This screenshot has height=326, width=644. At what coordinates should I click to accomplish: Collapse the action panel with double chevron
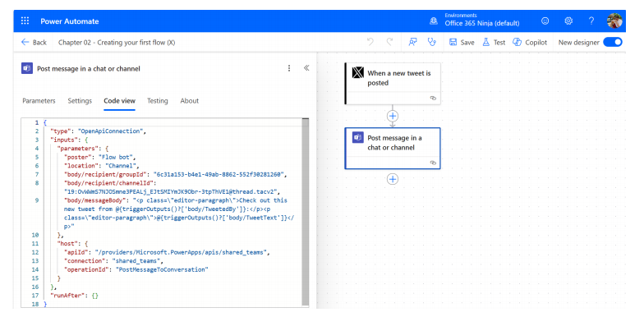pyautogui.click(x=306, y=68)
